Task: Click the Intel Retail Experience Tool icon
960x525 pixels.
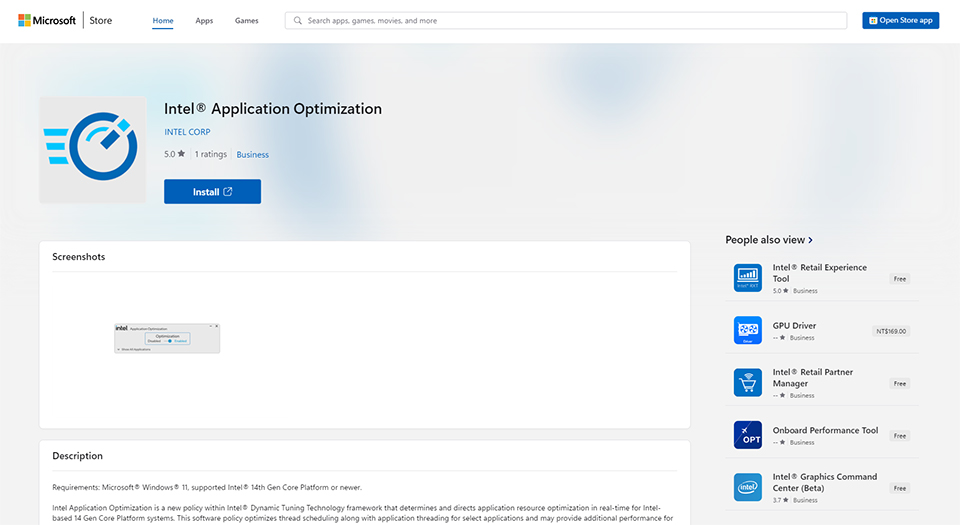Action: (x=748, y=278)
